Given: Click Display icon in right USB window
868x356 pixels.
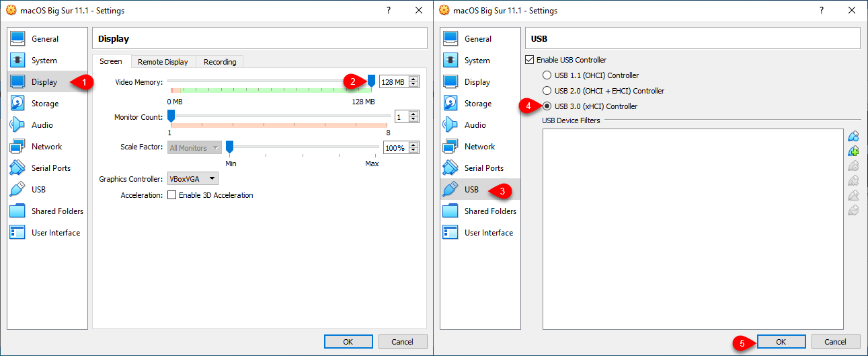Looking at the screenshot, I should tap(450, 82).
